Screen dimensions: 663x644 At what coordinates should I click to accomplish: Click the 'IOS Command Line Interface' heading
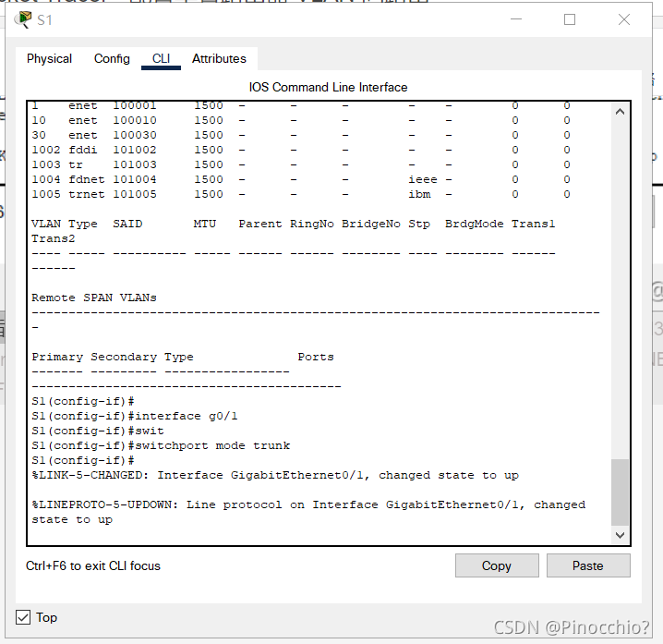click(x=328, y=87)
